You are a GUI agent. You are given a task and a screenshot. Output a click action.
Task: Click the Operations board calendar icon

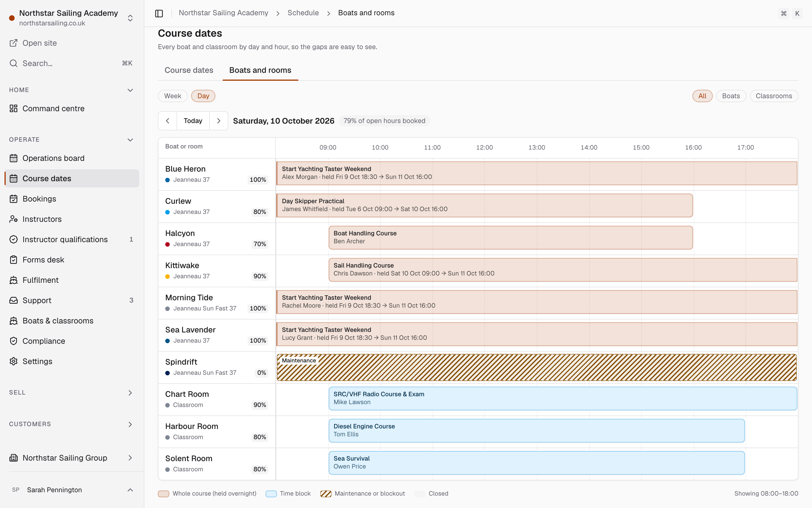(x=14, y=158)
